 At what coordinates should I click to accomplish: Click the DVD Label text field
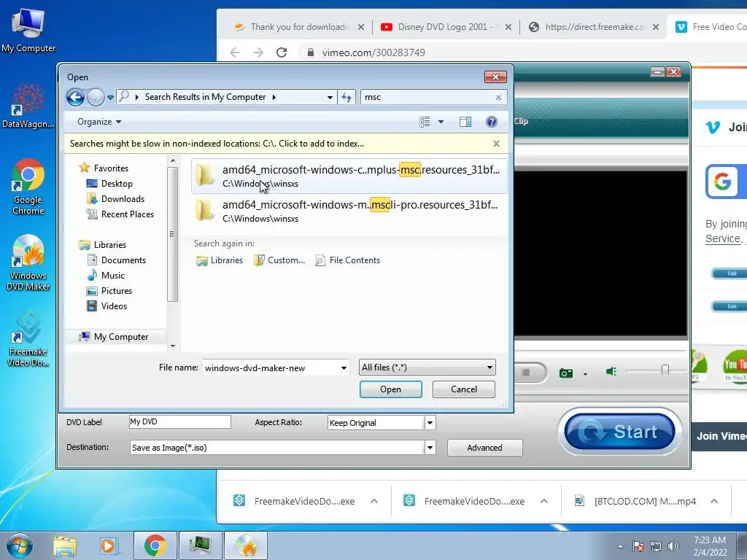(x=180, y=422)
